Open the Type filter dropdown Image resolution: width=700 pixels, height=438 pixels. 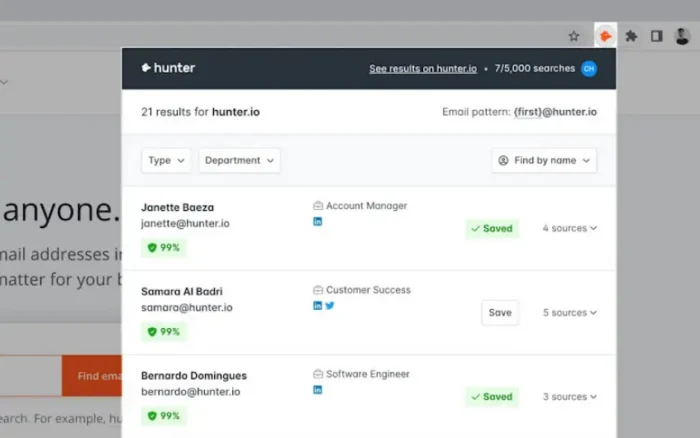point(166,160)
